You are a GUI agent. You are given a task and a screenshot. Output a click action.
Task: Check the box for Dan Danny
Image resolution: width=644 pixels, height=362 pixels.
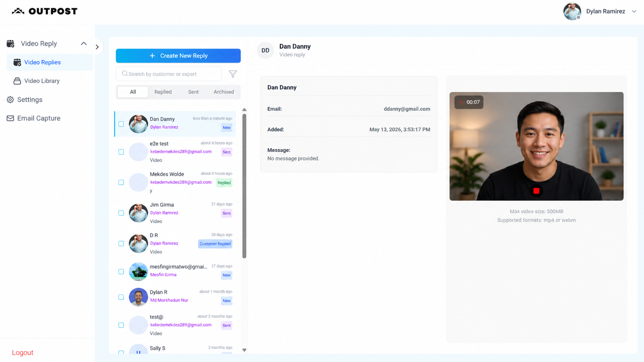point(121,124)
